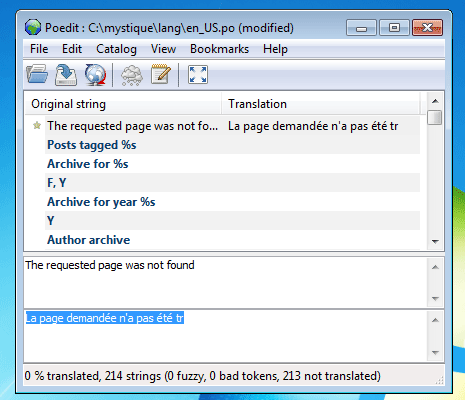
Task: Open the View menu
Action: (163, 49)
